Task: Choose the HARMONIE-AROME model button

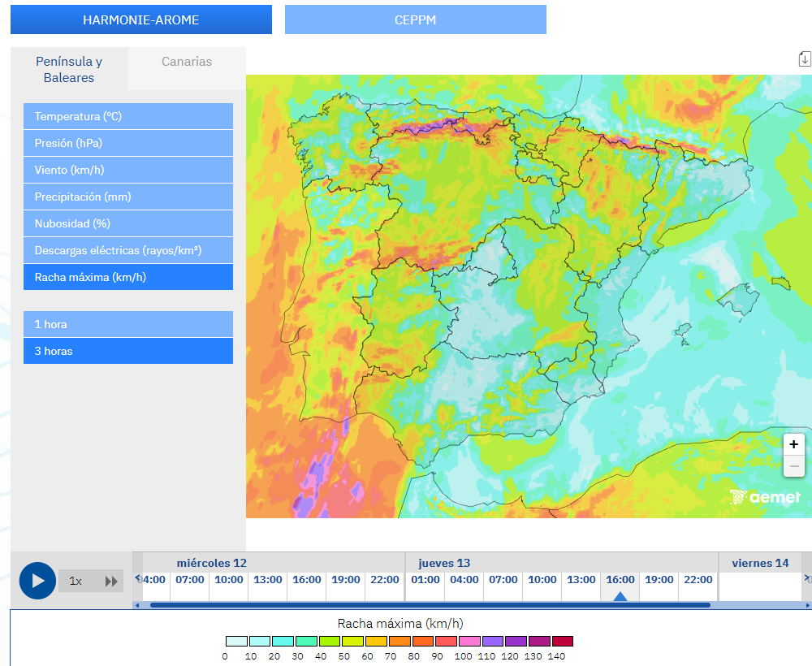Action: click(x=140, y=19)
